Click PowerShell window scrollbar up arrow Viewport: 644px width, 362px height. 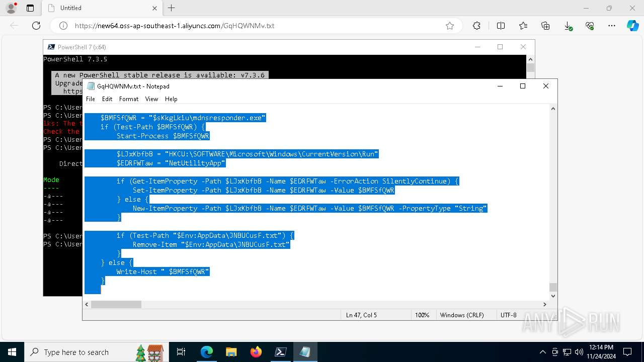pyautogui.click(x=530, y=59)
